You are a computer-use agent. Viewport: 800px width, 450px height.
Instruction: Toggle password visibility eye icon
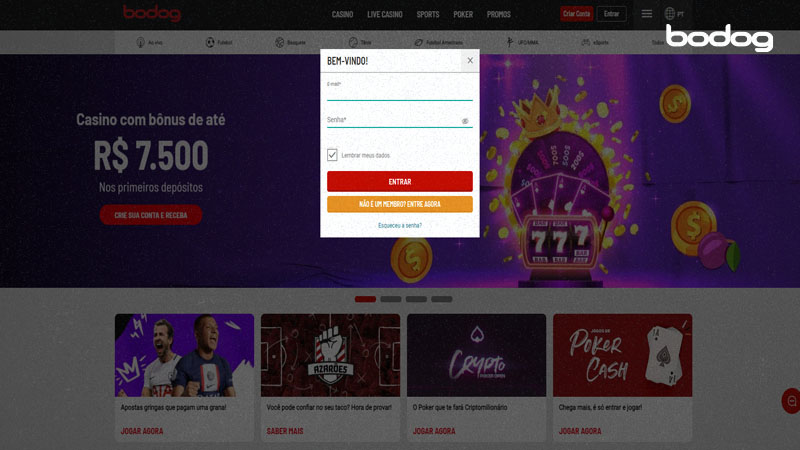tap(465, 121)
